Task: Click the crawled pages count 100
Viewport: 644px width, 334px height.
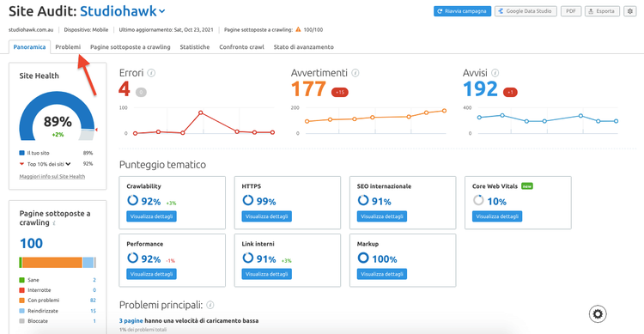Action: tap(31, 243)
